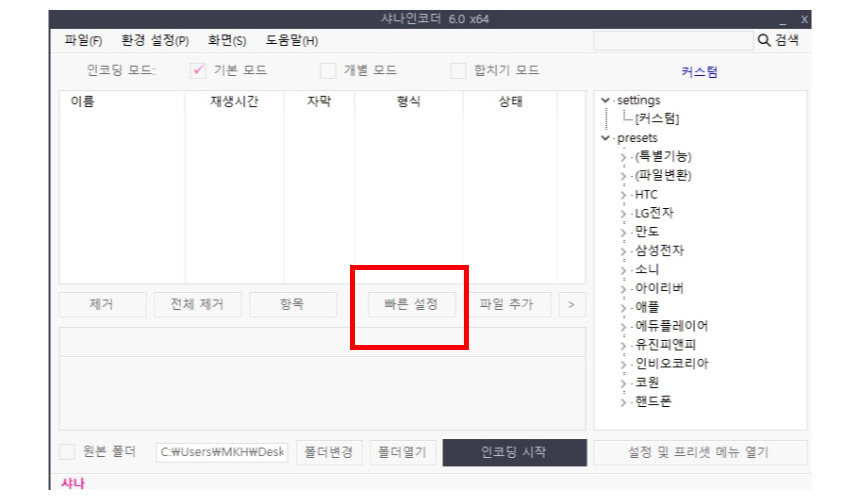The height and width of the screenshot is (500, 860).
Task: Expand the 인비오코리아 preset folder
Action: tap(623, 365)
